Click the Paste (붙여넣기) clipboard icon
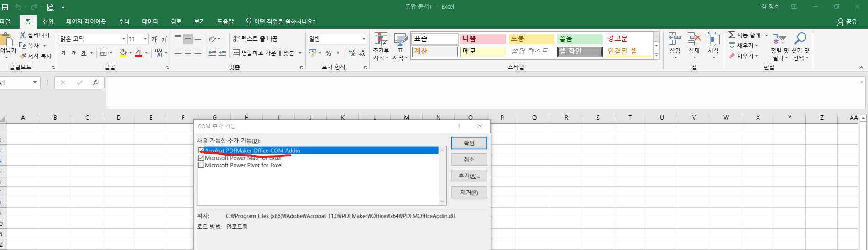This screenshot has height=250, width=868. pyautogui.click(x=6, y=39)
